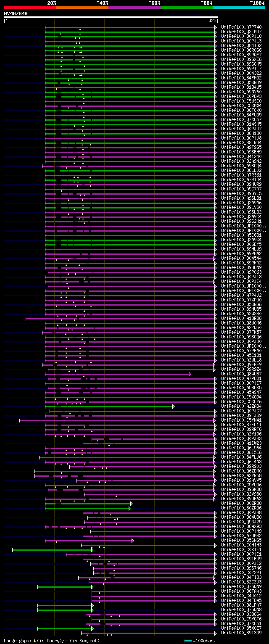Screen dimensions: 269x644
Task: Select the UniRef100_A1IW23 label
Action: [x=241, y=443]
